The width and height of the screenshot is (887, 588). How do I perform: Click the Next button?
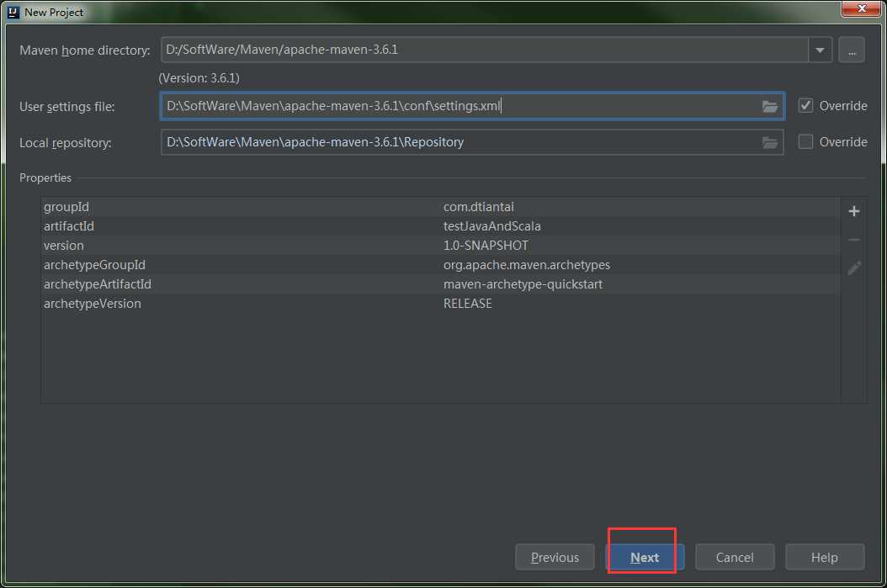point(645,558)
